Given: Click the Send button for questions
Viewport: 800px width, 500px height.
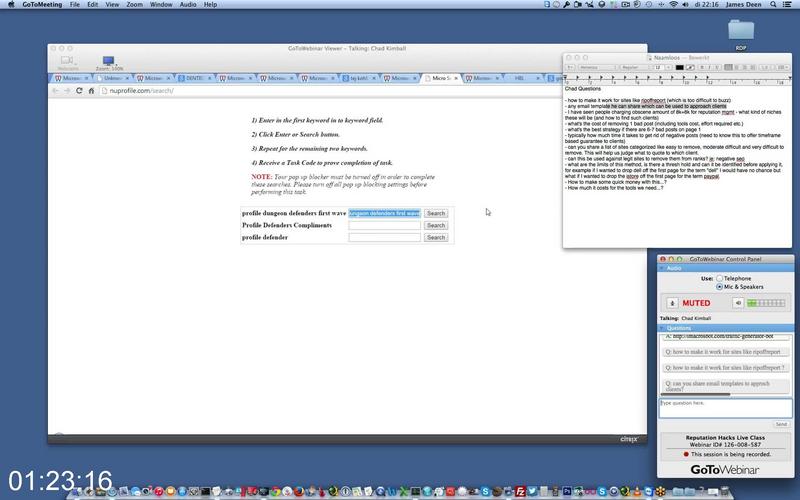Looking at the screenshot, I should pos(781,424).
